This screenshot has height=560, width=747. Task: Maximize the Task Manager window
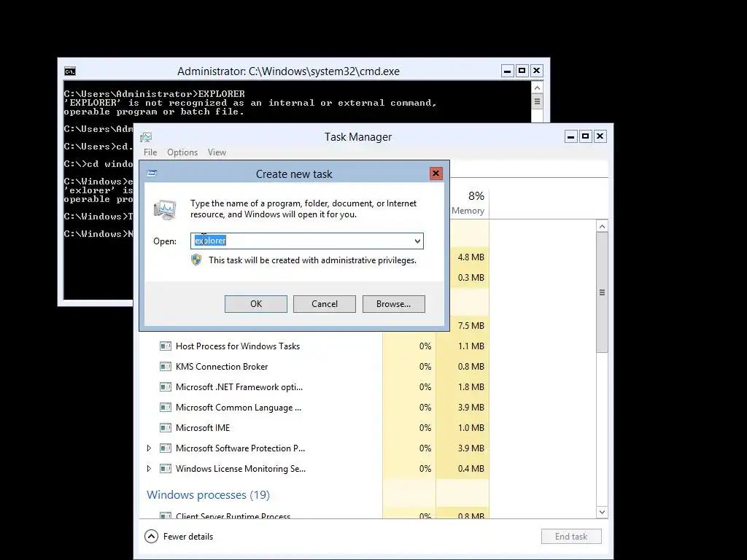point(586,136)
